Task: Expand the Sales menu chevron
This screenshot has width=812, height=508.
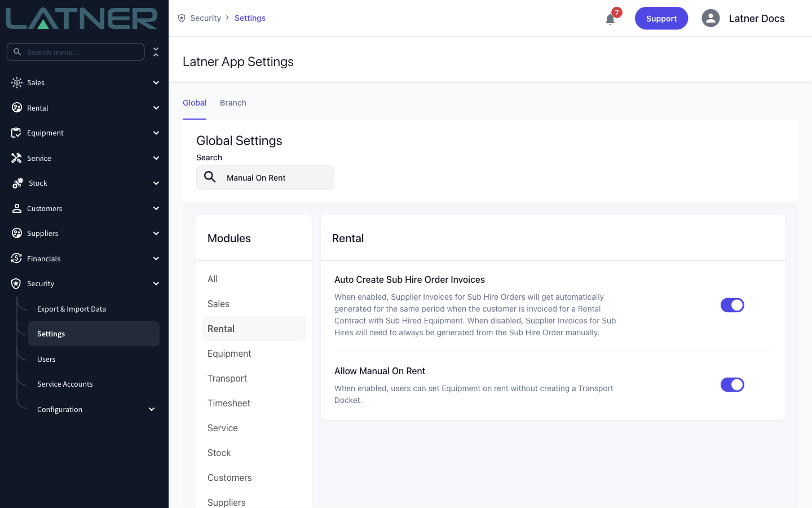Action: (x=156, y=82)
